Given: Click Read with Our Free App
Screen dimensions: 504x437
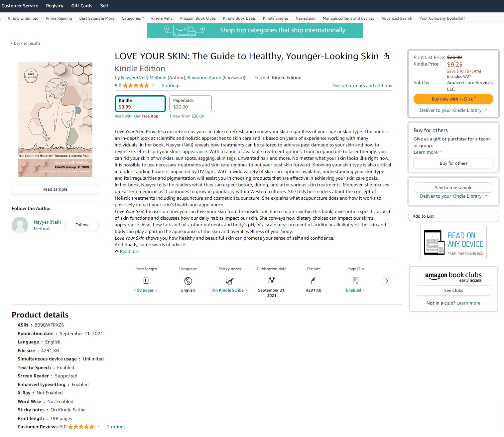Looking at the screenshot, I should point(136,116).
